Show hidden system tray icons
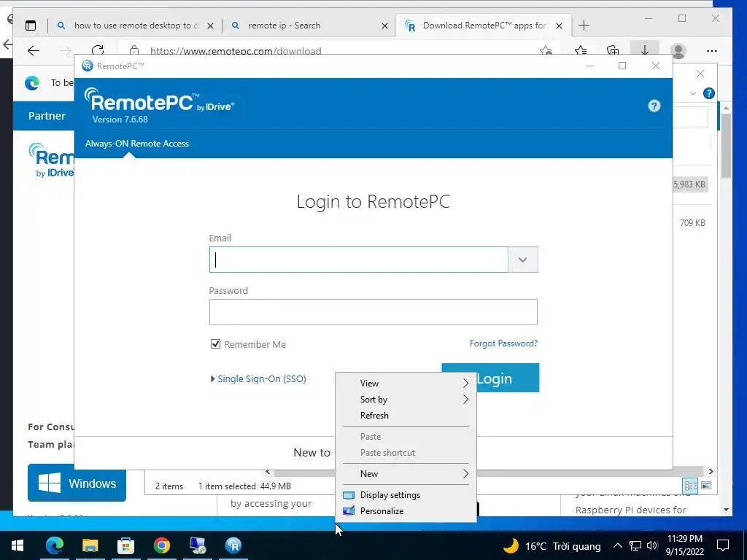747x560 pixels. pyautogui.click(x=617, y=545)
